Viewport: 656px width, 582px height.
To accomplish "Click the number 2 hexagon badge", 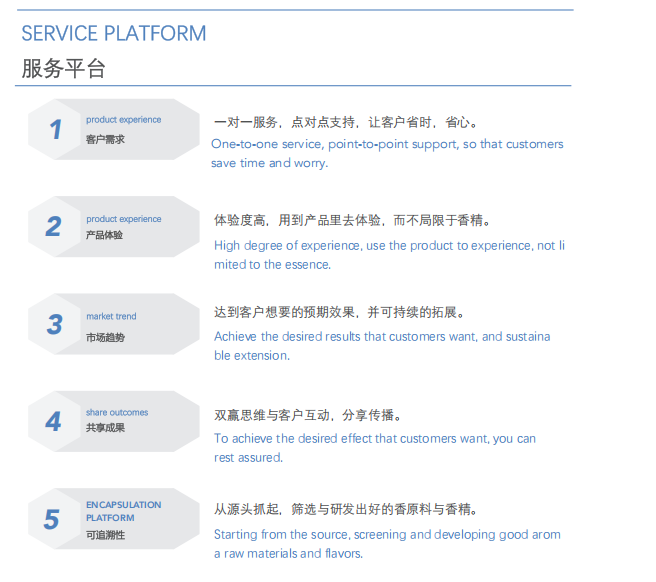I will 54,227.
